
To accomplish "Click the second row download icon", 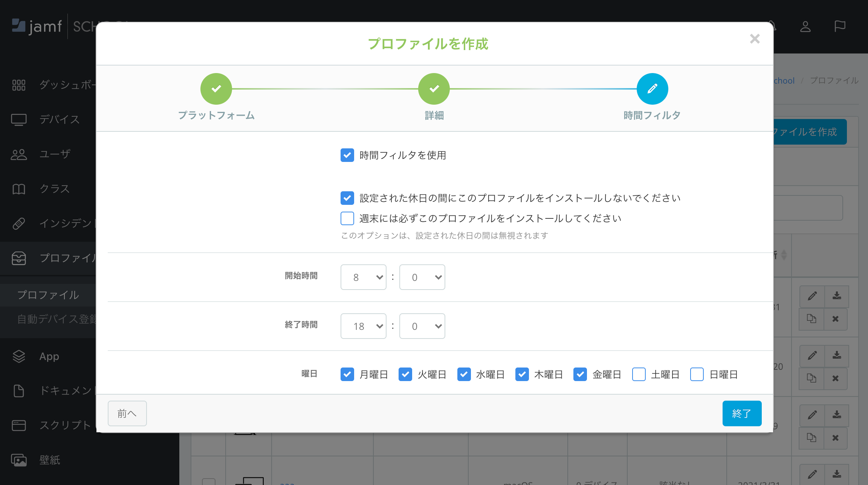I will coord(837,355).
